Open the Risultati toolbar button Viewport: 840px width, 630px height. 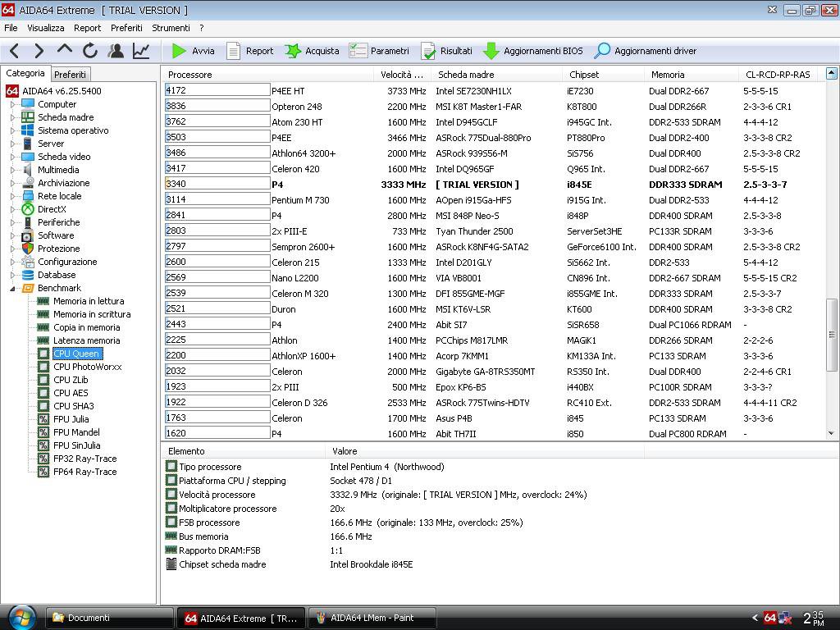447,51
